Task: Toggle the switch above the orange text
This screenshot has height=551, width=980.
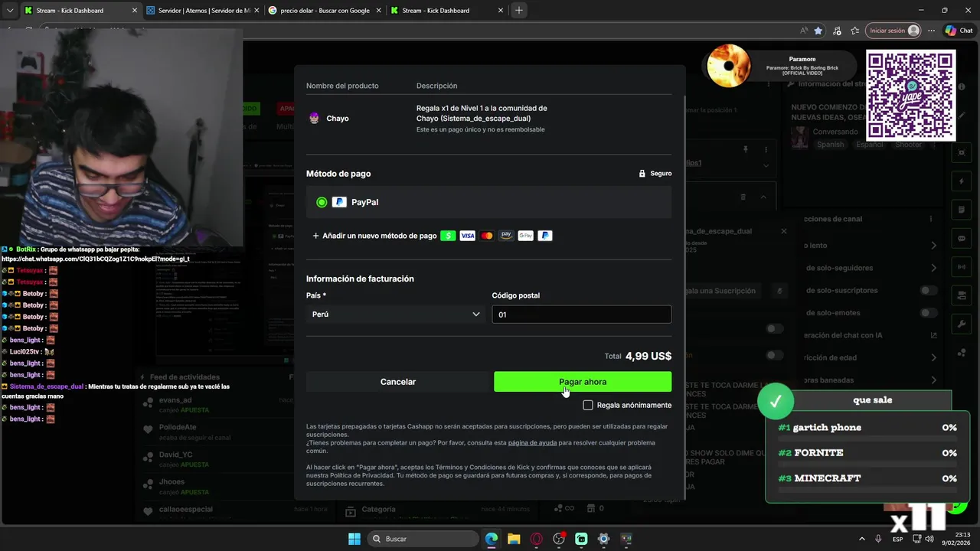Action: click(x=775, y=329)
